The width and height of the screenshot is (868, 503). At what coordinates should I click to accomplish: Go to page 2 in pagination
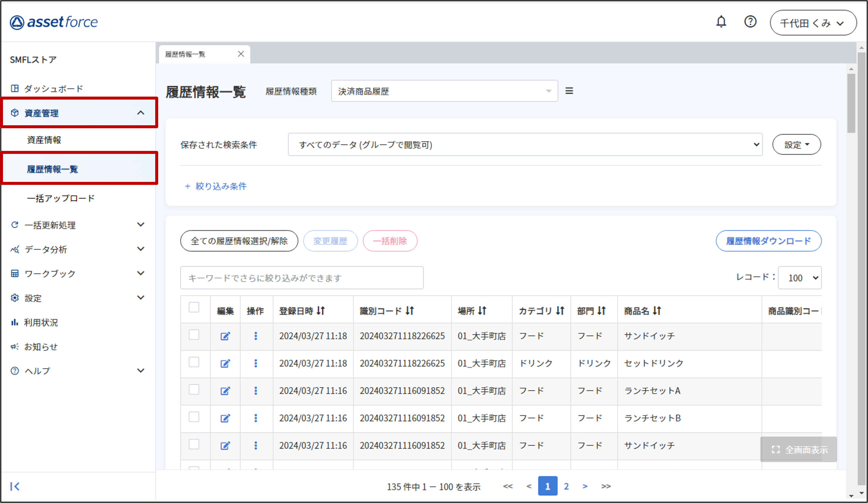click(x=566, y=486)
